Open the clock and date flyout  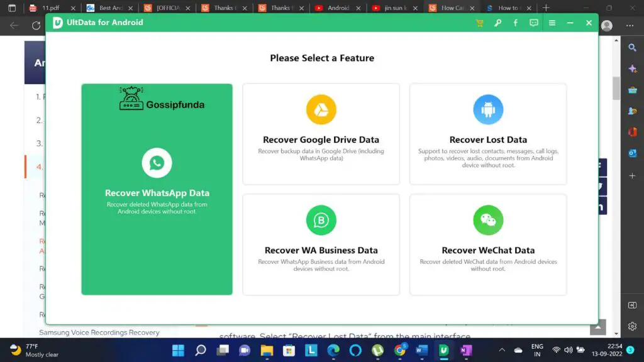607,350
